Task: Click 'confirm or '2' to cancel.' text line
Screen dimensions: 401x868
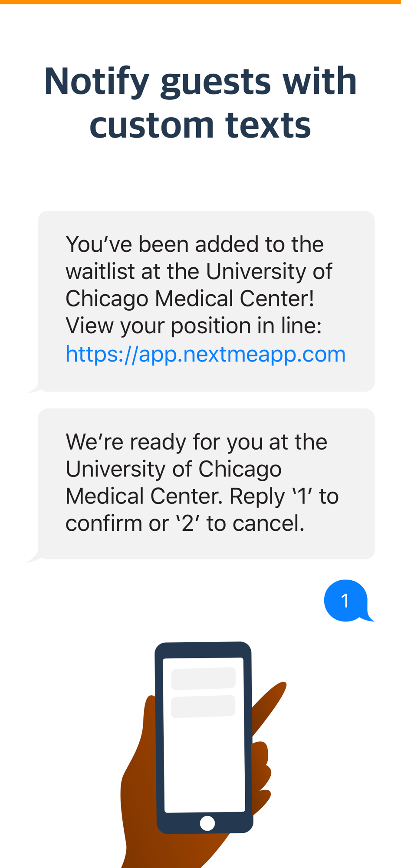Action: coord(185,523)
